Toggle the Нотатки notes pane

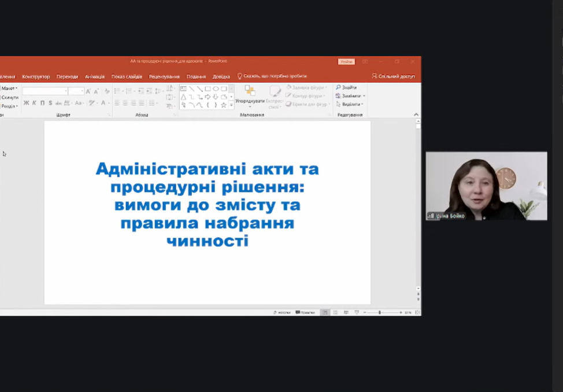coord(281,312)
